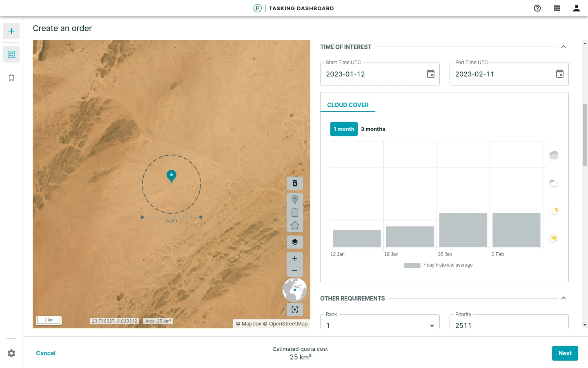Screen dimensions: 588x368
Task: Click the 26 Jan cloud cover bar
Action: 463,230
